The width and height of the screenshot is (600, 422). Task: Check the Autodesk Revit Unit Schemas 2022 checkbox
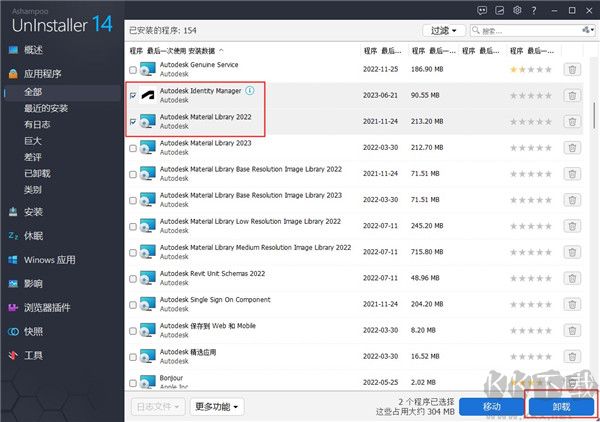coord(133,279)
